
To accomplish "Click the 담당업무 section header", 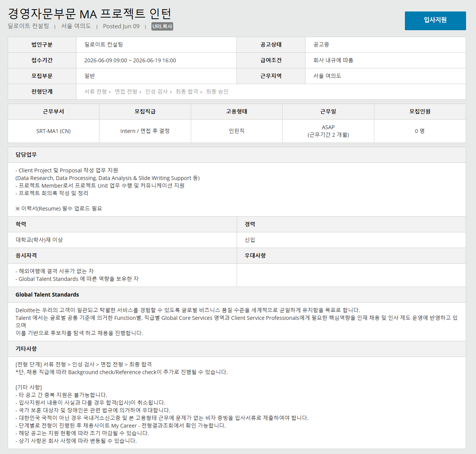I will coord(237,155).
